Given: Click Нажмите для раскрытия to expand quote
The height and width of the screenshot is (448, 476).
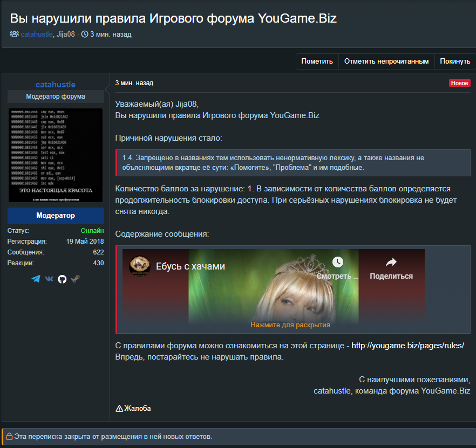Looking at the screenshot, I should [x=293, y=325].
